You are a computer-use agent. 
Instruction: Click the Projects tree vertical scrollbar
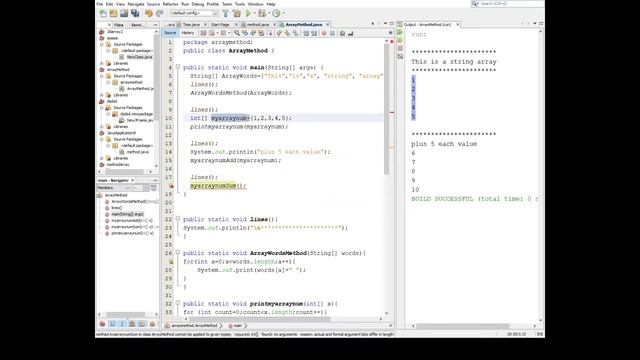(156, 78)
